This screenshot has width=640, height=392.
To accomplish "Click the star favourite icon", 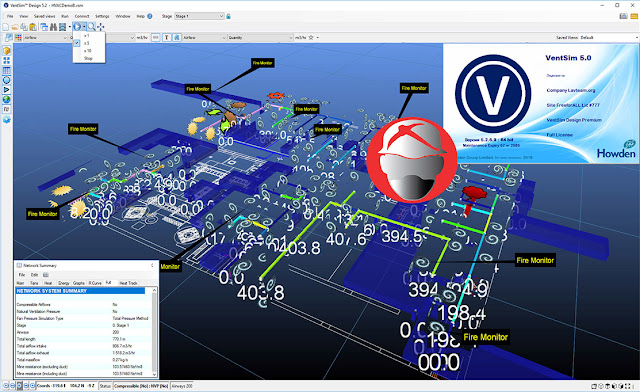I will click(311, 38).
